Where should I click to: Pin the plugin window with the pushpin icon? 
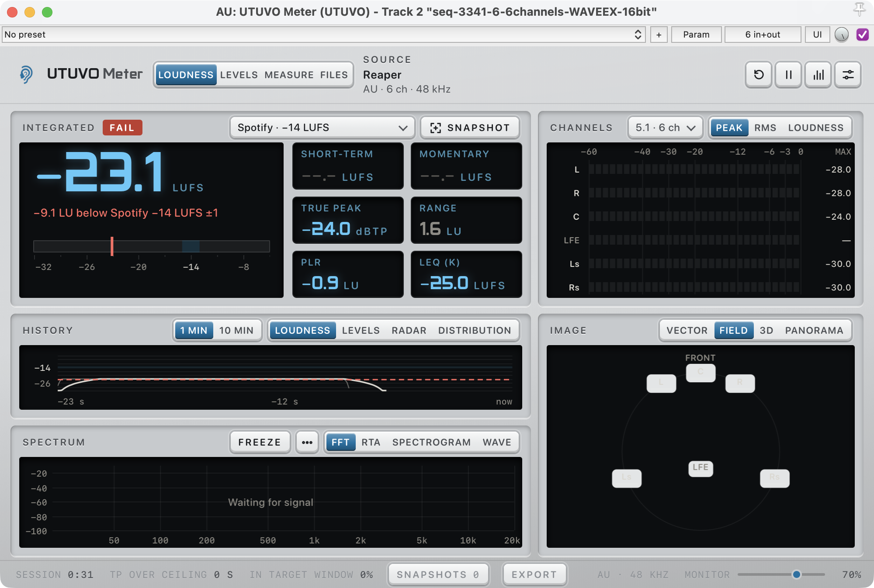coord(859,10)
